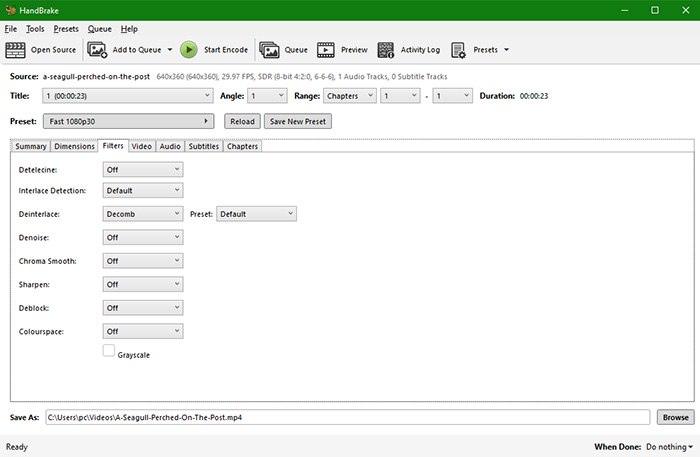Open the Deinterlace Decomb dropdown
Viewport: 700px width, 457px height.
[143, 214]
